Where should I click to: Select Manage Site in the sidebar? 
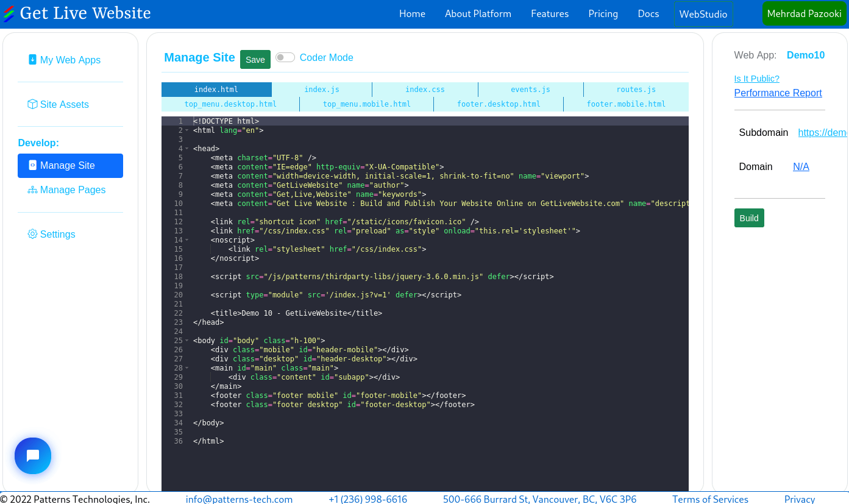tap(71, 166)
